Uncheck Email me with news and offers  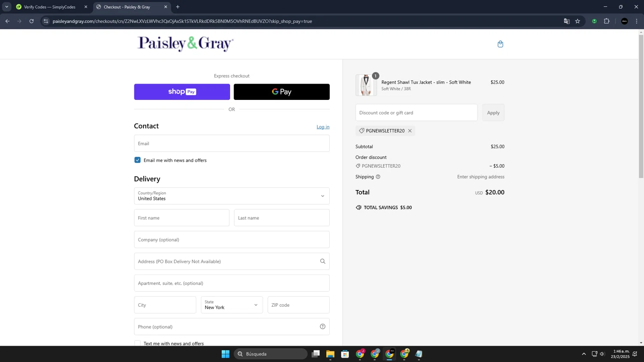[x=137, y=160]
